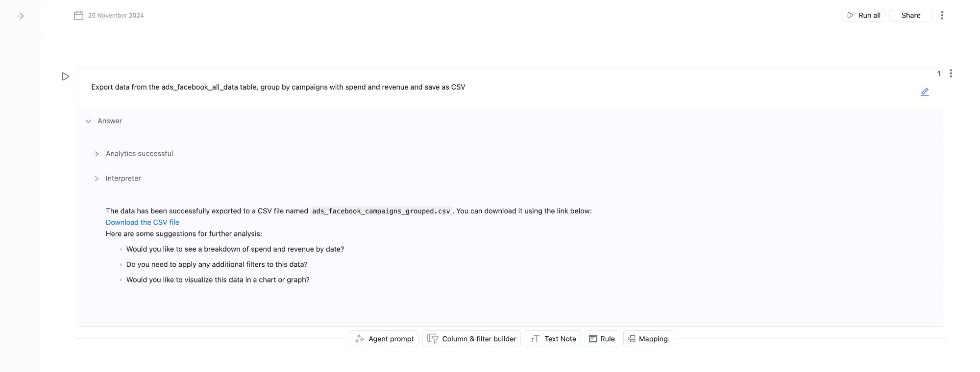Open the notebook options kebab menu
This screenshot has height=372, width=980.
click(x=942, y=16)
